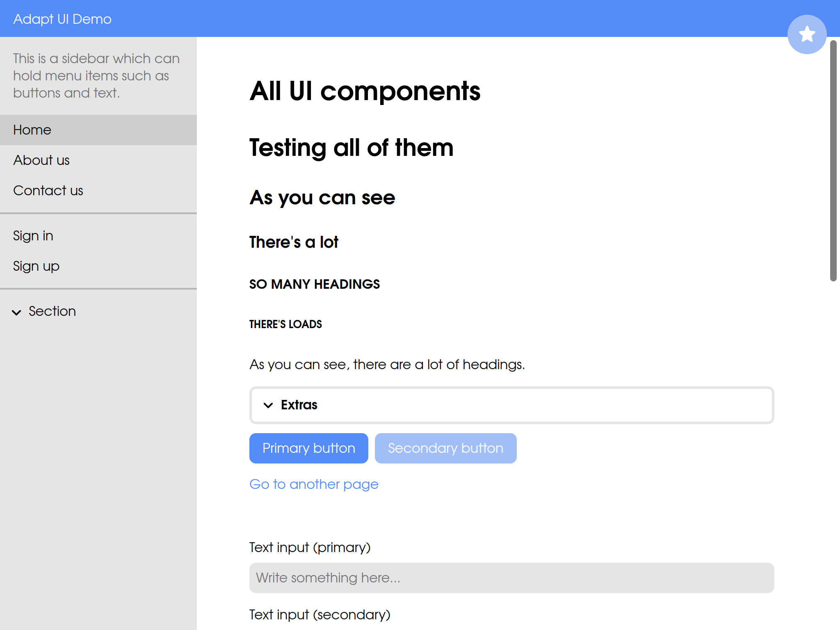
Task: Click the Text input (primary) label
Action: pyautogui.click(x=310, y=548)
